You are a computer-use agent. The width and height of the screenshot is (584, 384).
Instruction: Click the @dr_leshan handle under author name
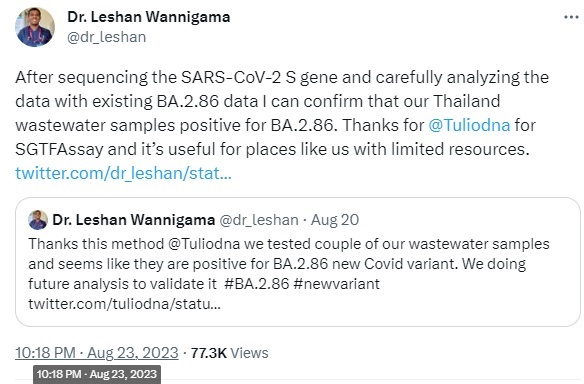tap(107, 37)
